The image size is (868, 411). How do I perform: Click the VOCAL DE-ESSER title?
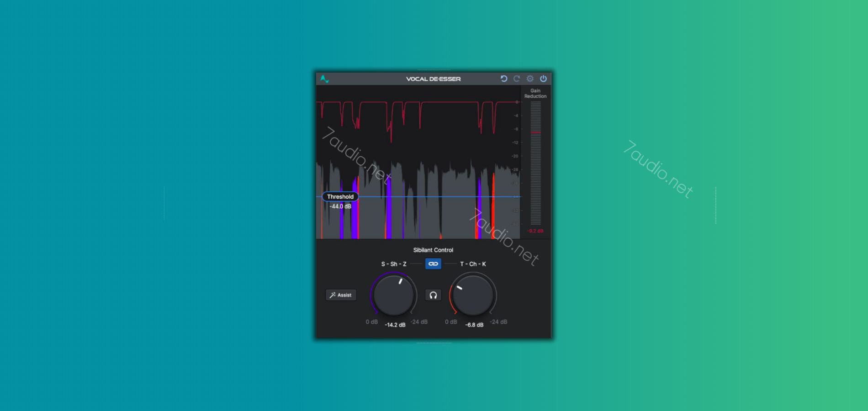434,79
